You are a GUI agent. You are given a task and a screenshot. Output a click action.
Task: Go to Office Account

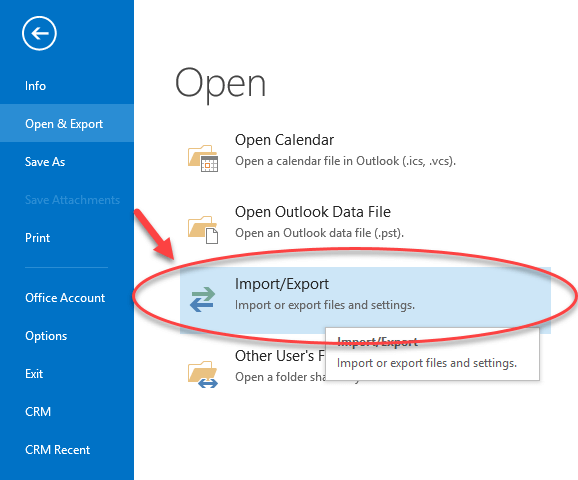click(x=65, y=298)
